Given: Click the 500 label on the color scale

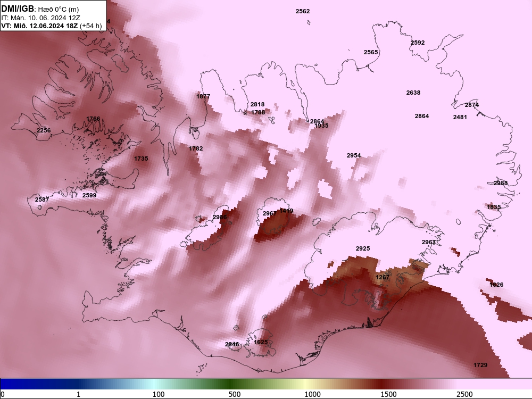Looking at the screenshot, I should point(235,394).
